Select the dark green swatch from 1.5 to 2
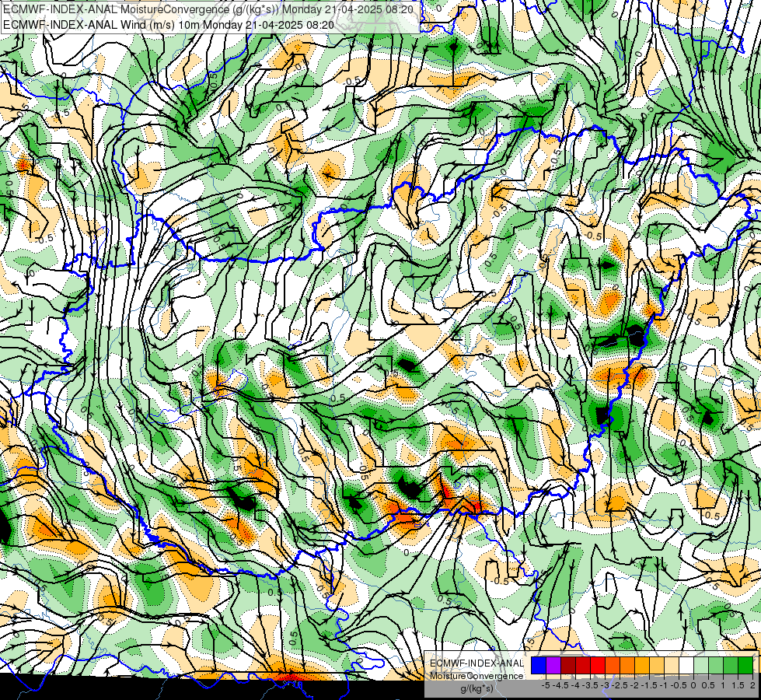The width and height of the screenshot is (761, 700). click(x=745, y=665)
